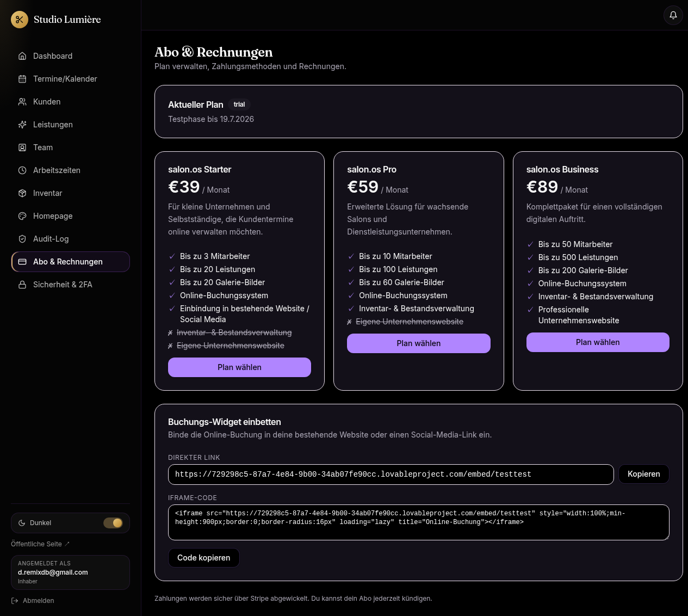
Task: Navigate to Leistungen
Action: coord(70,125)
